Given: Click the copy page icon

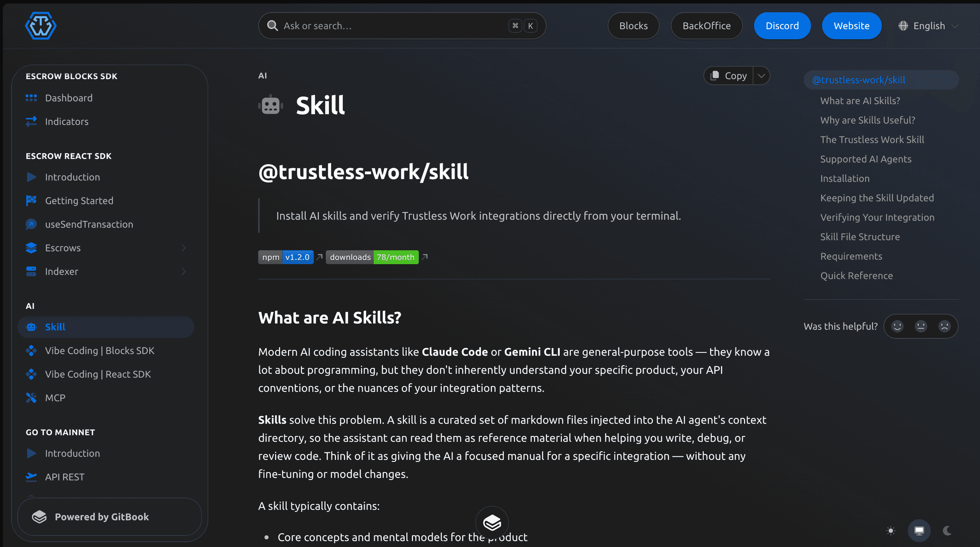Looking at the screenshot, I should point(715,76).
